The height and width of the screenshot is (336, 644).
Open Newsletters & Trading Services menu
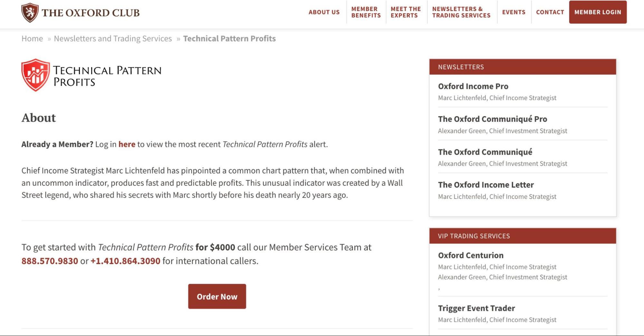[461, 12]
